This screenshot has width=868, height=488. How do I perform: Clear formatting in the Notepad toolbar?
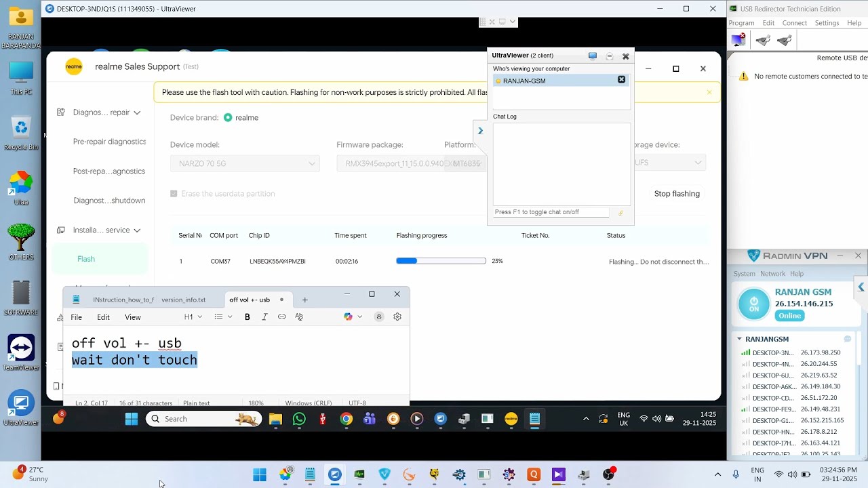tap(299, 317)
